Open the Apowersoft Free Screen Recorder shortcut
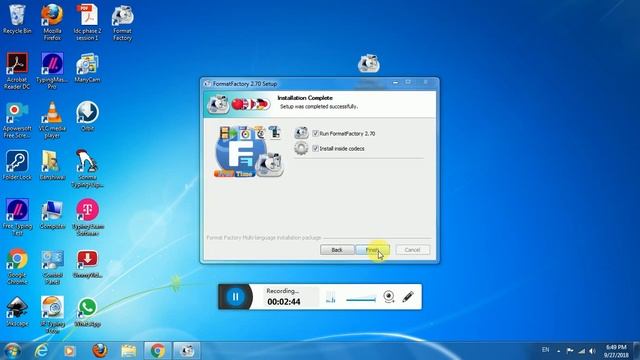Viewport: 640px width, 360px height. (x=17, y=120)
